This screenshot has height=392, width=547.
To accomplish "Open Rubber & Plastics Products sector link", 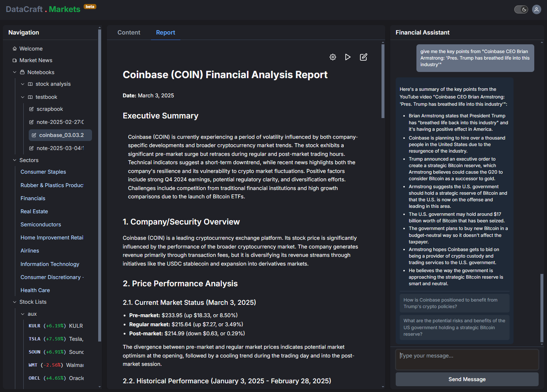I will pyautogui.click(x=52, y=185).
